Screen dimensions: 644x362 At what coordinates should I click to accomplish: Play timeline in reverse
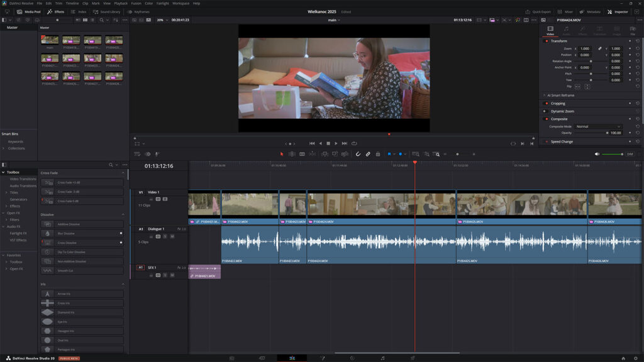tap(320, 143)
